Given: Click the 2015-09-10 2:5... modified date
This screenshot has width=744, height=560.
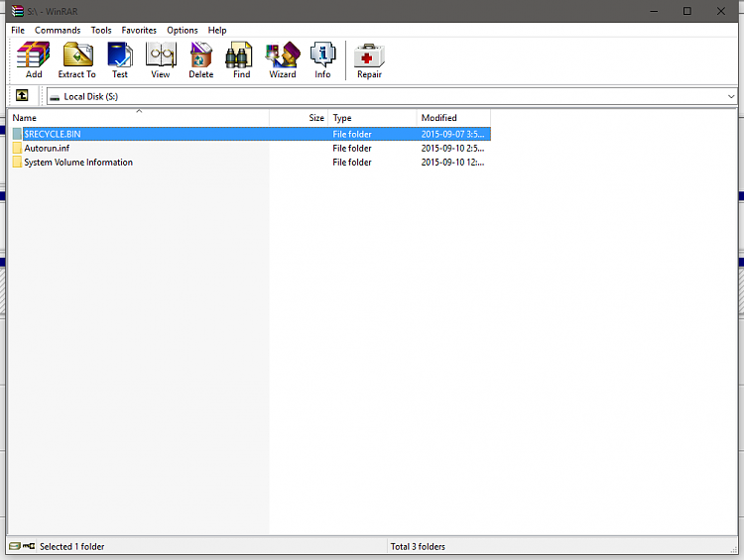Looking at the screenshot, I should tap(452, 148).
